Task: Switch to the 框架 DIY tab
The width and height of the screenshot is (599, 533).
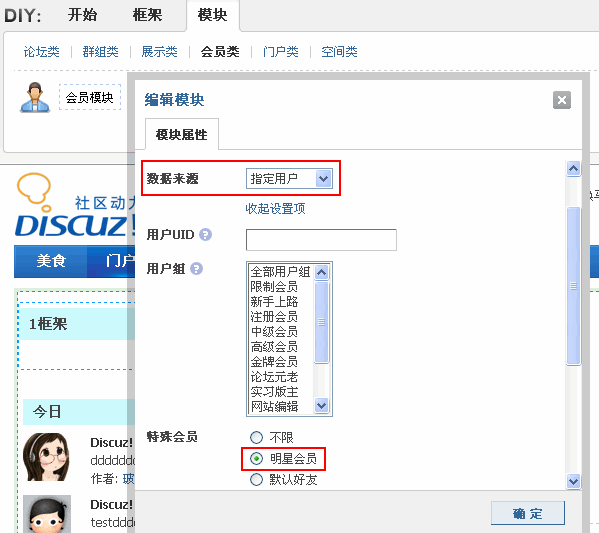Action: tap(147, 15)
